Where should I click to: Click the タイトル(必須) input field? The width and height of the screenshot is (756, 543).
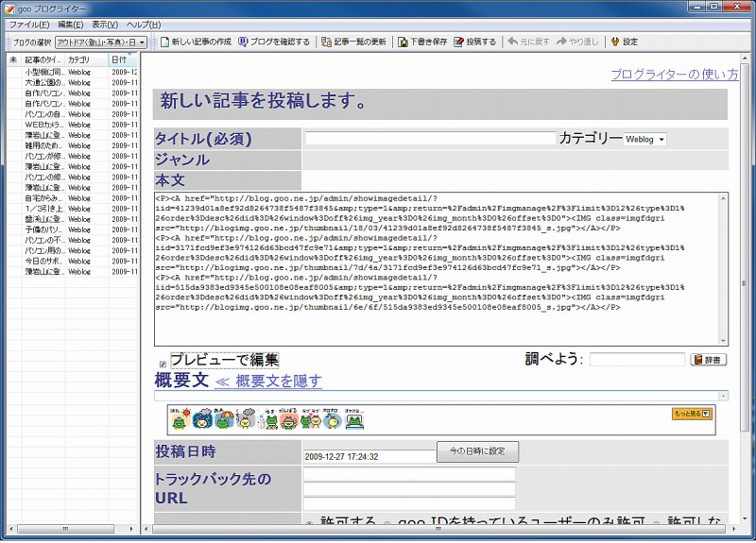pyautogui.click(x=430, y=139)
